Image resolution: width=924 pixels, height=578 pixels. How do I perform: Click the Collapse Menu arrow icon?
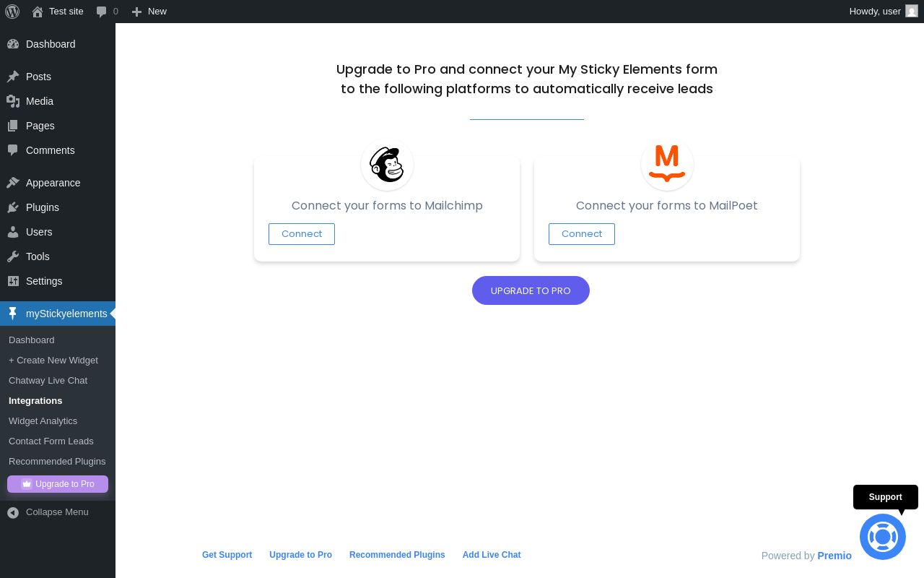(x=13, y=512)
